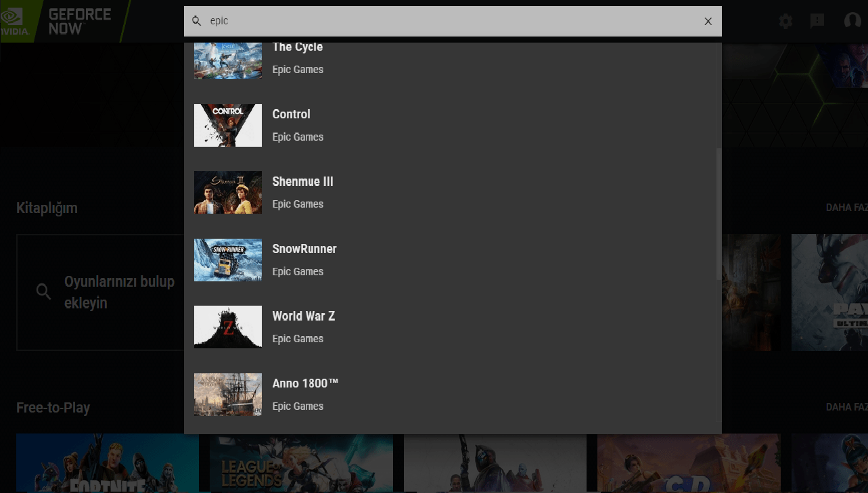Click the 'Kitaplığım' section heading
The image size is (868, 493).
(x=47, y=208)
